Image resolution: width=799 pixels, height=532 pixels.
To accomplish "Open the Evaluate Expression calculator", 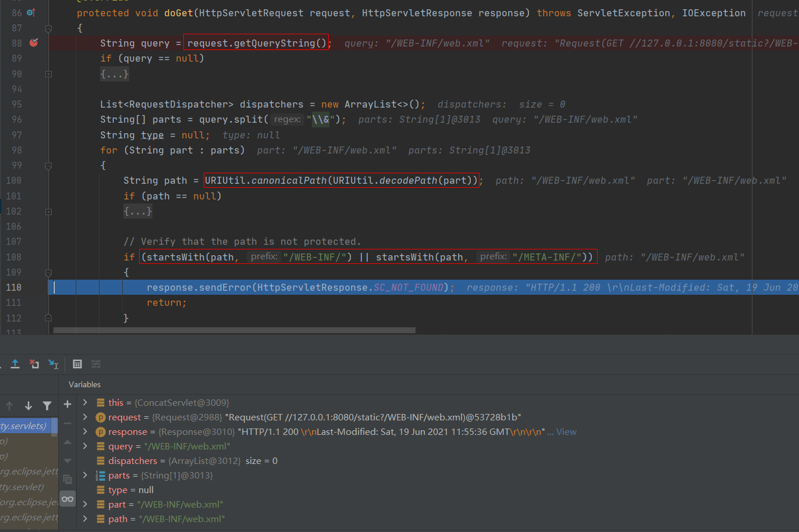I will coord(77,364).
